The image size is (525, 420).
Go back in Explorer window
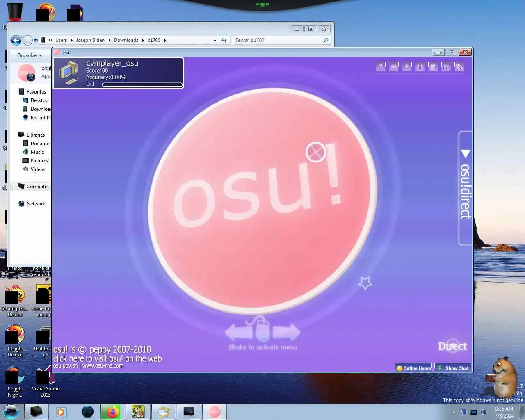click(16, 40)
